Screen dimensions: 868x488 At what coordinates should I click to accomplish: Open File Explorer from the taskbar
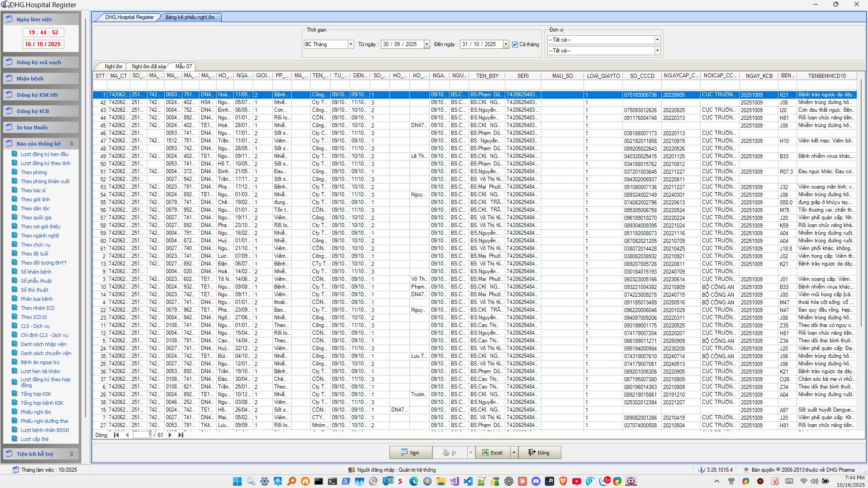441,481
